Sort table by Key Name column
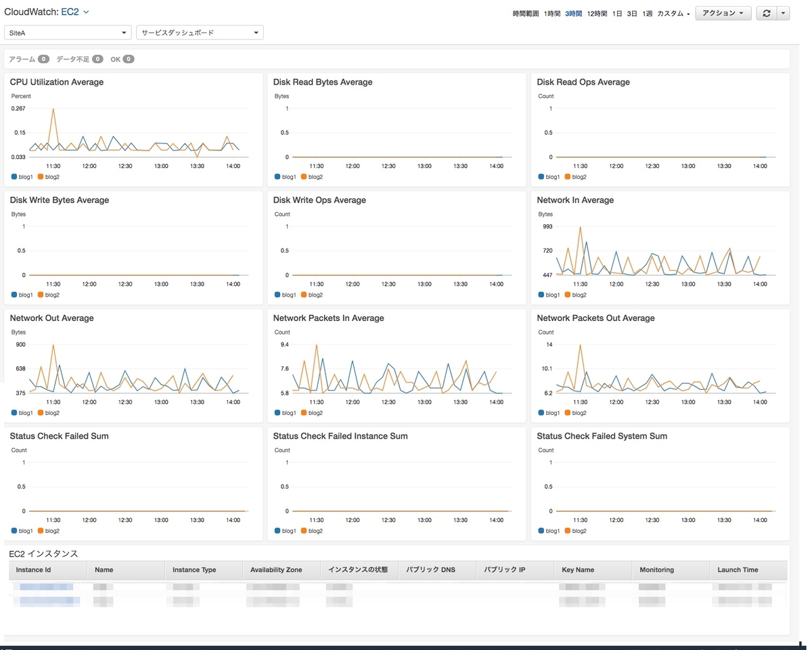812x650 pixels. point(593,570)
